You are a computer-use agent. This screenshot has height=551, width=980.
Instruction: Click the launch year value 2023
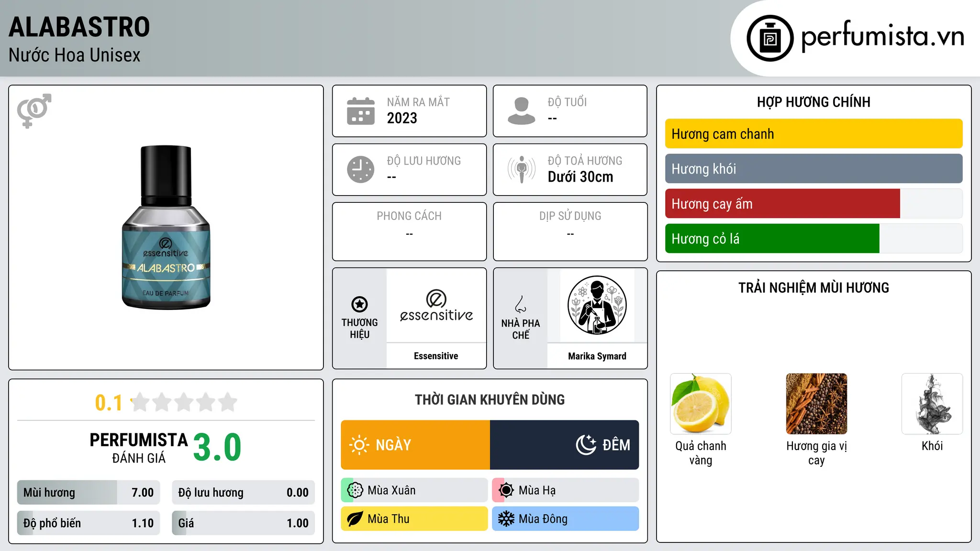point(402,118)
